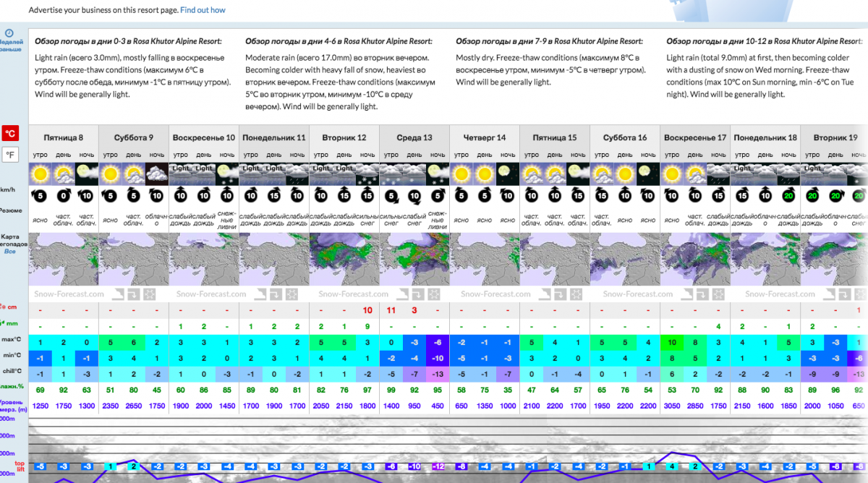Click top lift marker '4' on the chart

tap(671, 466)
